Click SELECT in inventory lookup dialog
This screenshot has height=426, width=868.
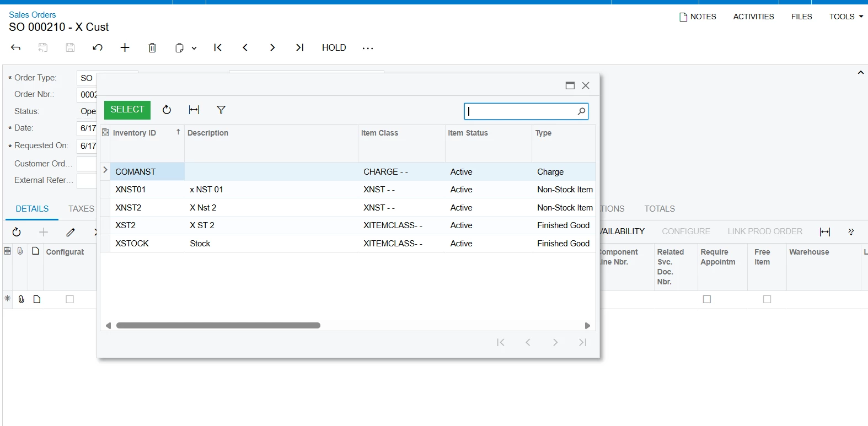tap(127, 110)
